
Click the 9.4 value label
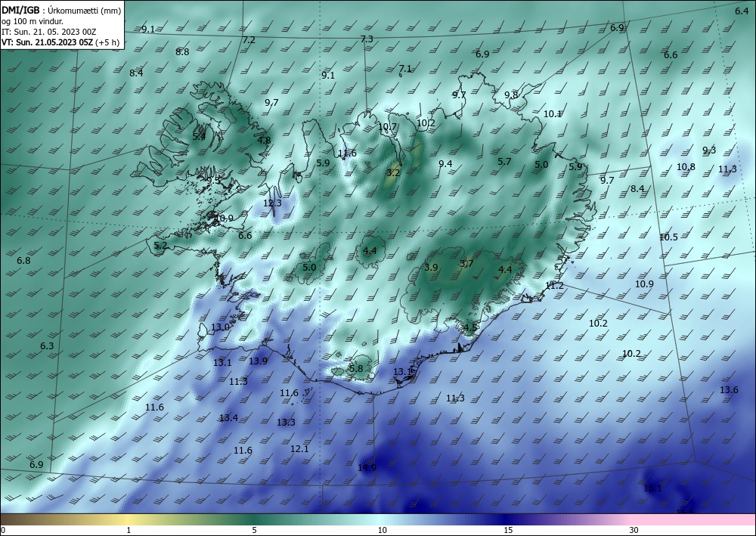point(445,163)
